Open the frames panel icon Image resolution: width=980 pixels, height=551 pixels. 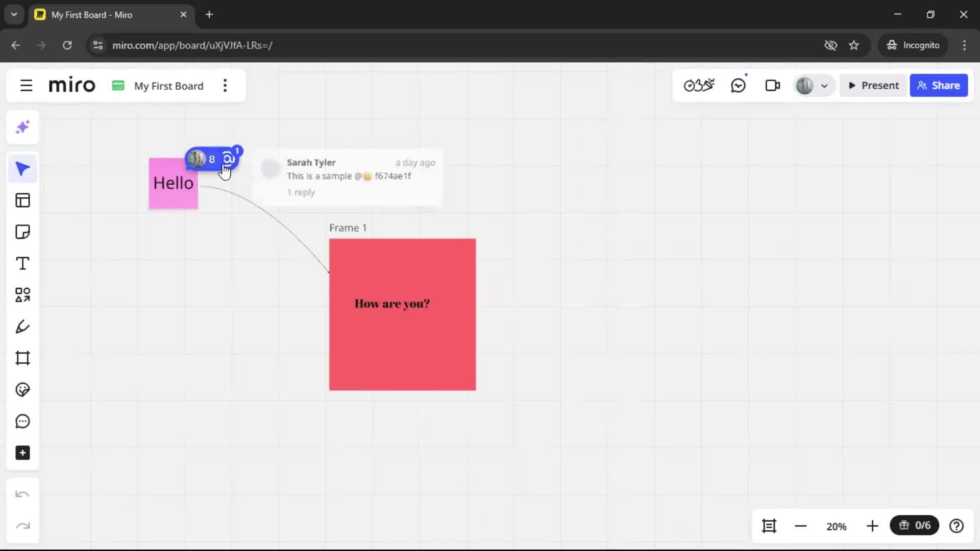769,526
